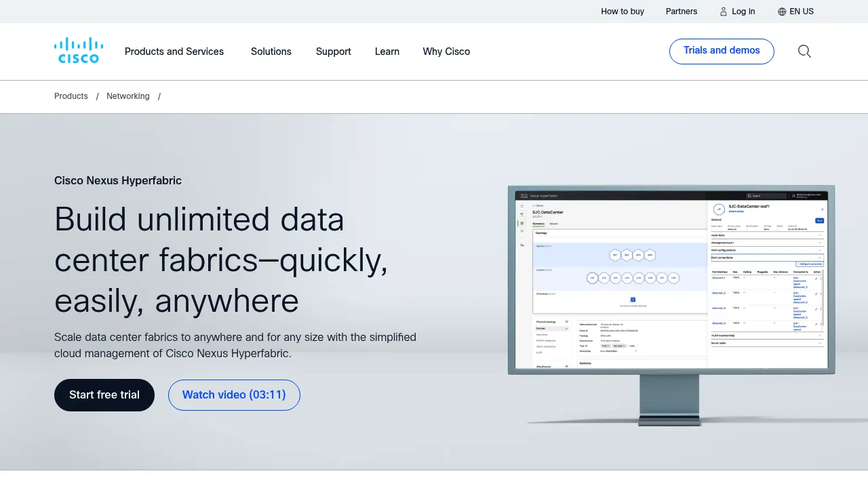
Task: Click the Cisco logo
Action: pyautogui.click(x=79, y=51)
